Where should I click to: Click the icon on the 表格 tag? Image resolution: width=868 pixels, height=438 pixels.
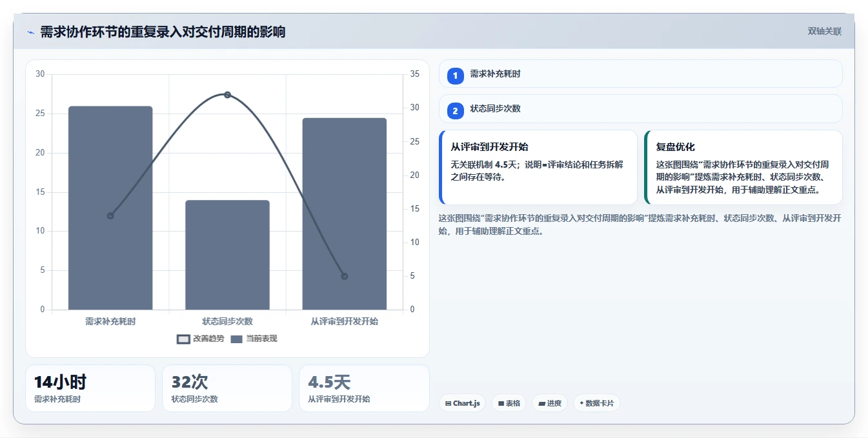tap(501, 404)
